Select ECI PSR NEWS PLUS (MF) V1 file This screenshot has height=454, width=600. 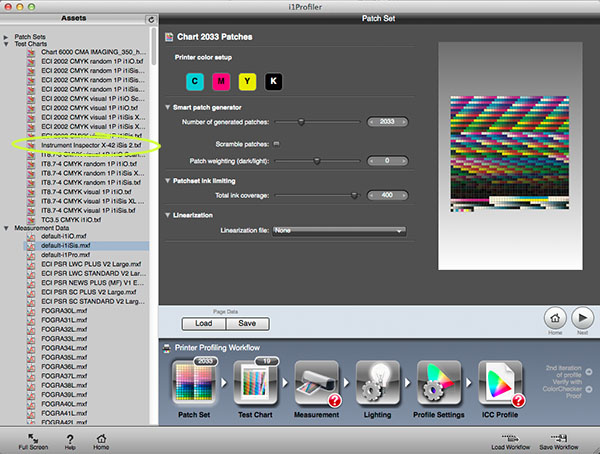92,283
